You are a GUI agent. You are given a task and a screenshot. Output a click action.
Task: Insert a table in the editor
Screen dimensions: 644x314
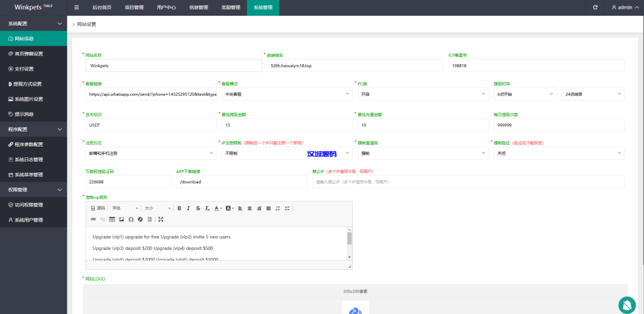[x=112, y=219]
